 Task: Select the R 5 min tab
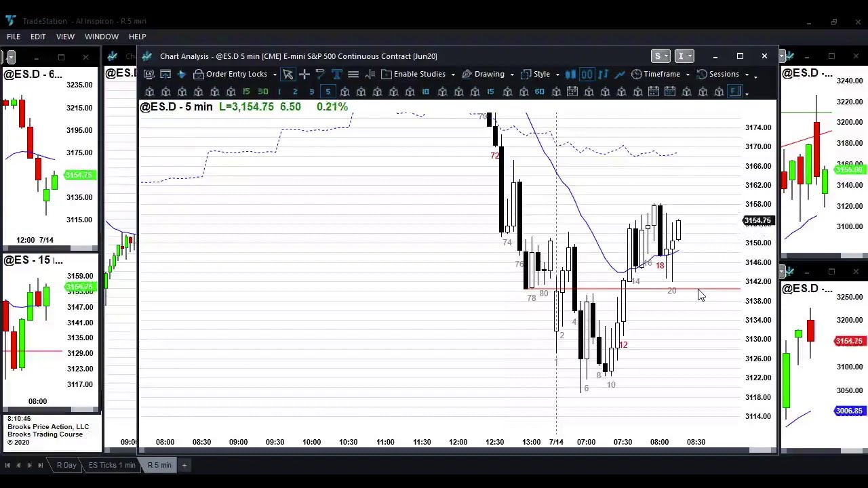(159, 465)
